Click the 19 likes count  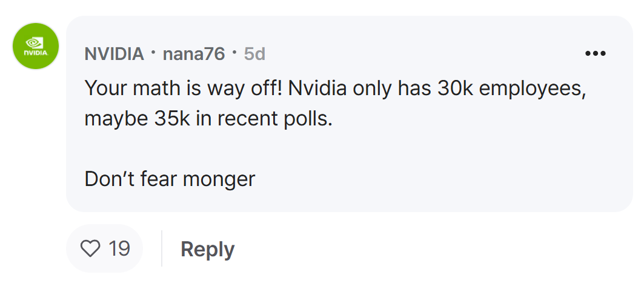pyautogui.click(x=119, y=248)
